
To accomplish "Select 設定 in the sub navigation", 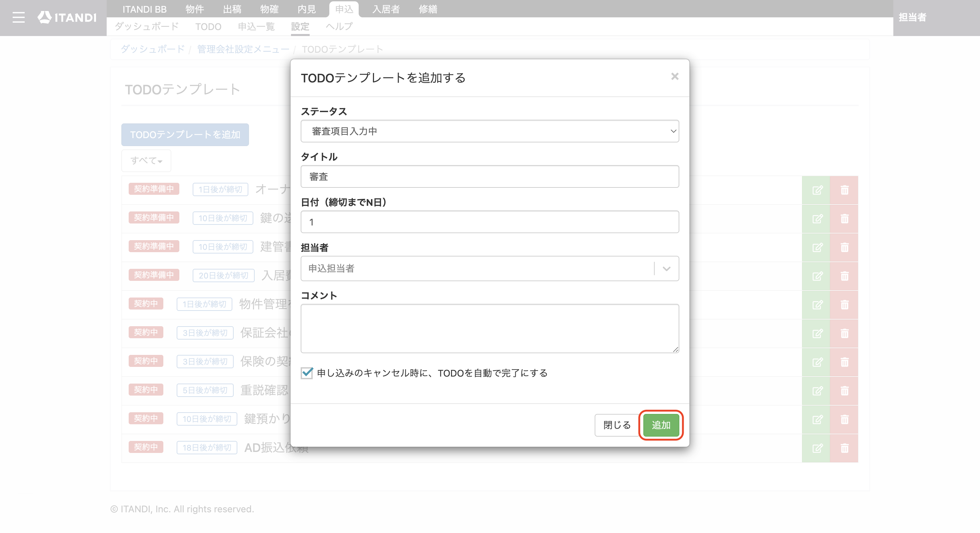I will [x=300, y=26].
